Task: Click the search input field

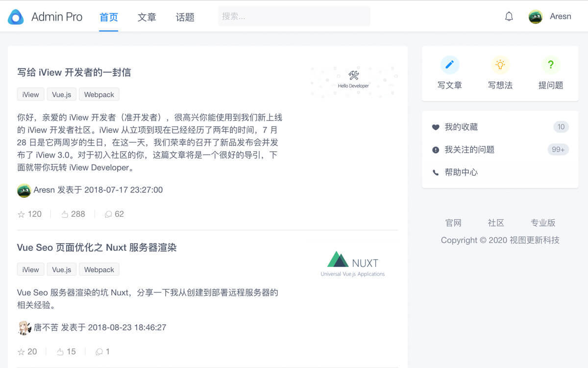Action: click(294, 16)
